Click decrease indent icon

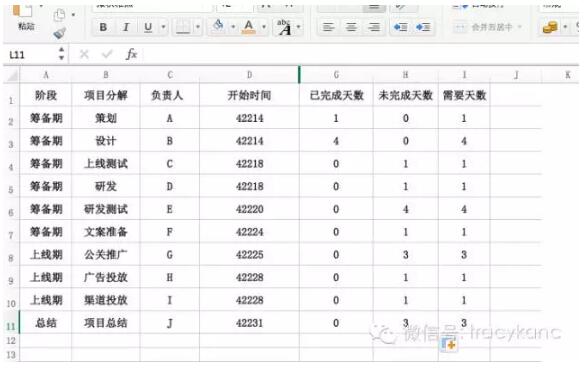pyautogui.click(x=400, y=27)
